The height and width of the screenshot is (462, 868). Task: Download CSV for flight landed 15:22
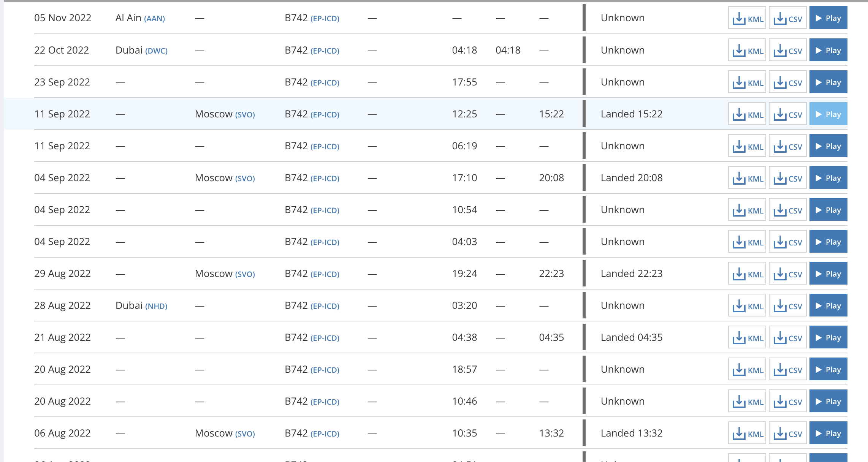[787, 114]
